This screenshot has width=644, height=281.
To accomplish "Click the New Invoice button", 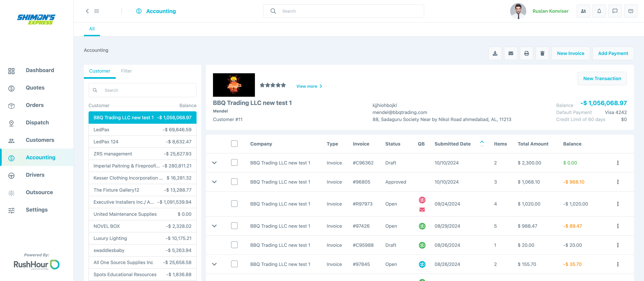I will pos(571,53).
